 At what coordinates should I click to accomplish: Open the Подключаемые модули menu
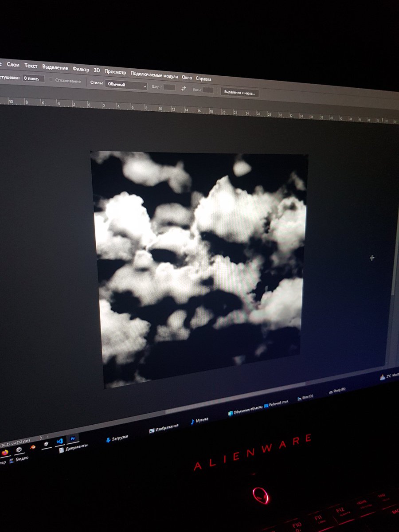pyautogui.click(x=154, y=75)
